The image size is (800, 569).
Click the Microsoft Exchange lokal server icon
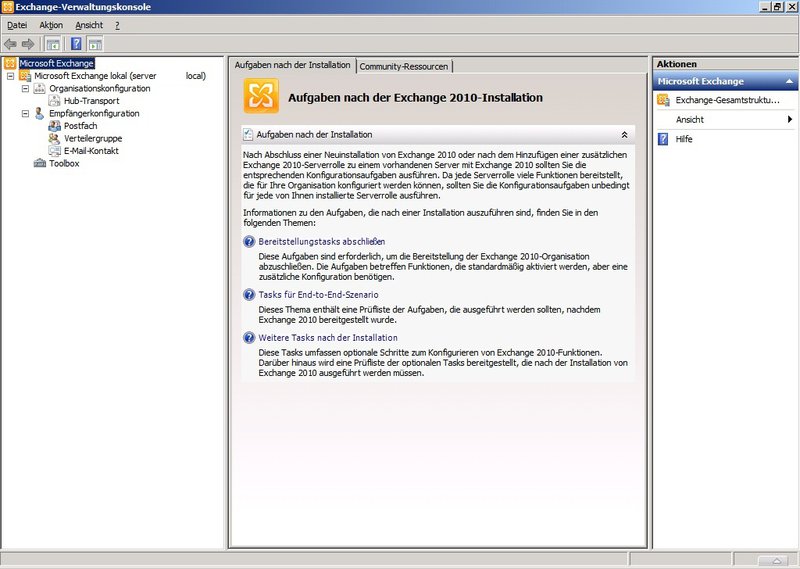(25, 76)
